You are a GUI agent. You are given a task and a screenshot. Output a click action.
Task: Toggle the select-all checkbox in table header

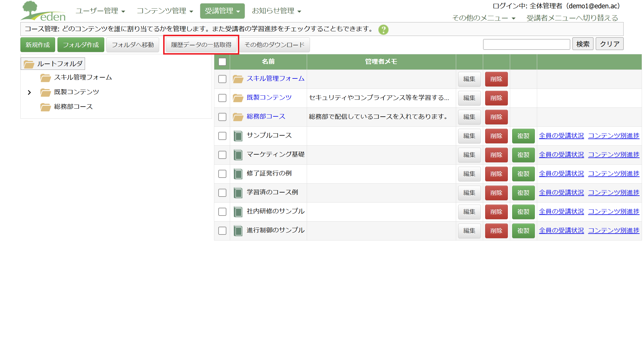222,62
